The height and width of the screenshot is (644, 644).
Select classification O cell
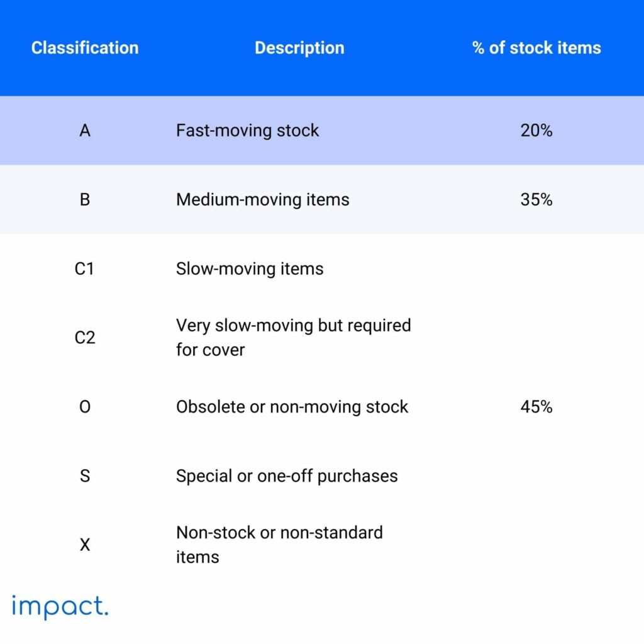(x=85, y=407)
